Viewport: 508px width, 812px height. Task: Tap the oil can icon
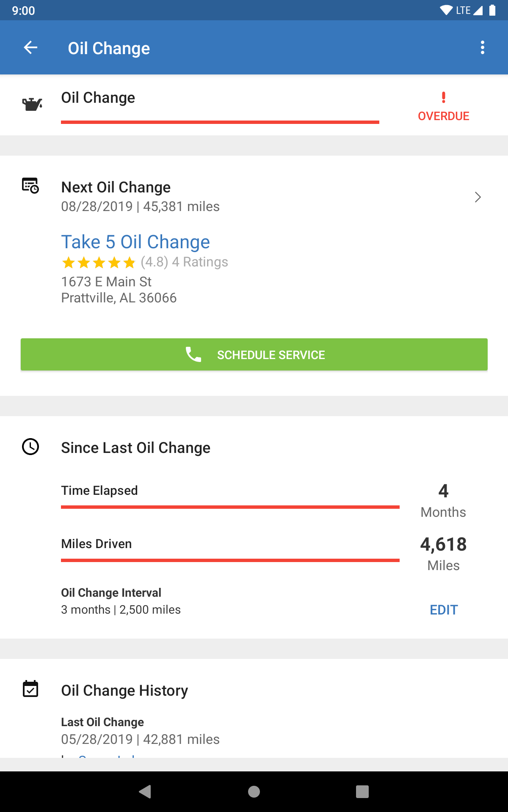click(32, 104)
